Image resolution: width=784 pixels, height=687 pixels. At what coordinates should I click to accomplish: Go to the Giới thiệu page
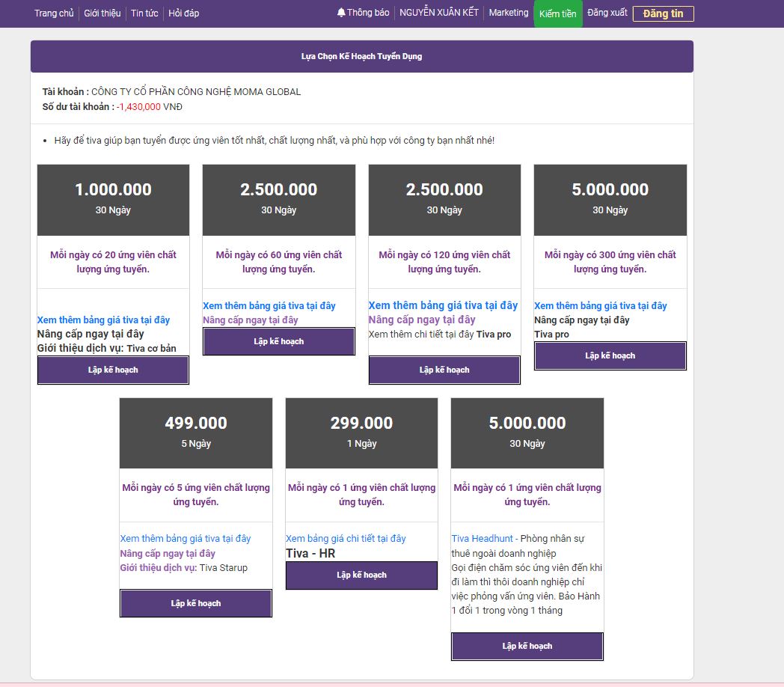click(102, 13)
